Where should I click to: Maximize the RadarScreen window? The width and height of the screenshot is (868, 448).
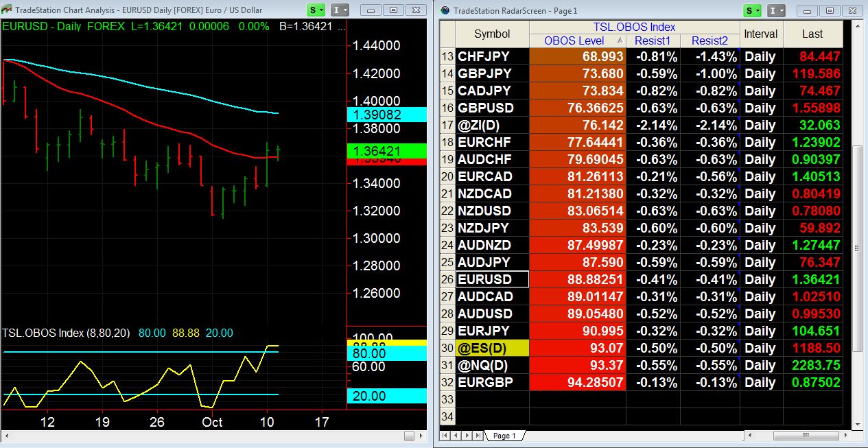[829, 10]
